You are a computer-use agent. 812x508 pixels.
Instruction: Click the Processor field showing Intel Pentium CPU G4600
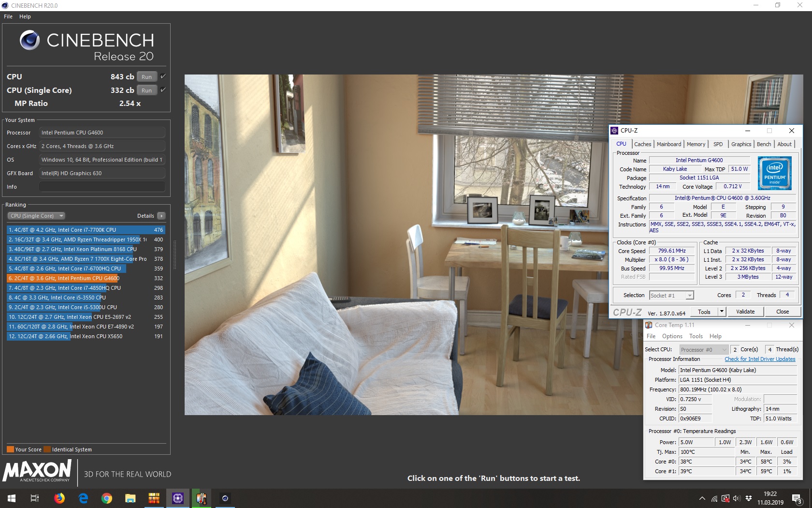coord(102,133)
